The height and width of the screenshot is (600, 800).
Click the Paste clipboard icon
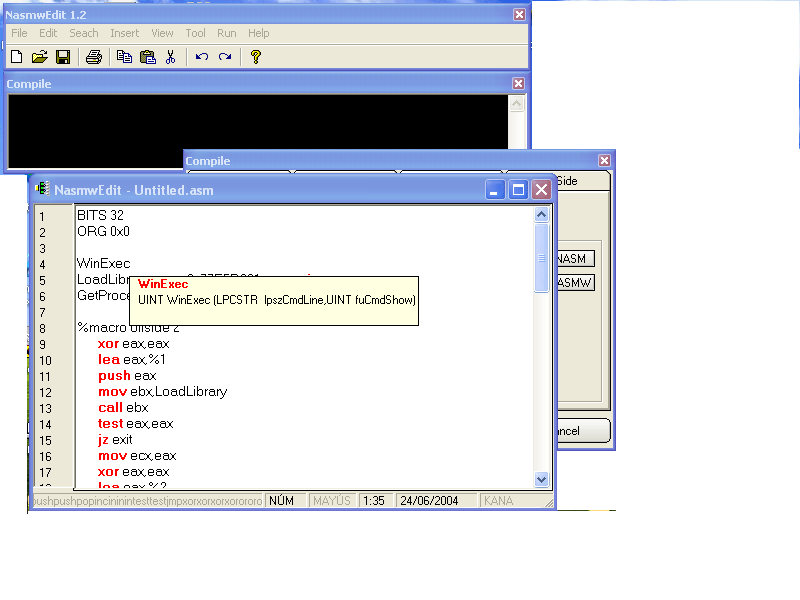pyautogui.click(x=148, y=57)
